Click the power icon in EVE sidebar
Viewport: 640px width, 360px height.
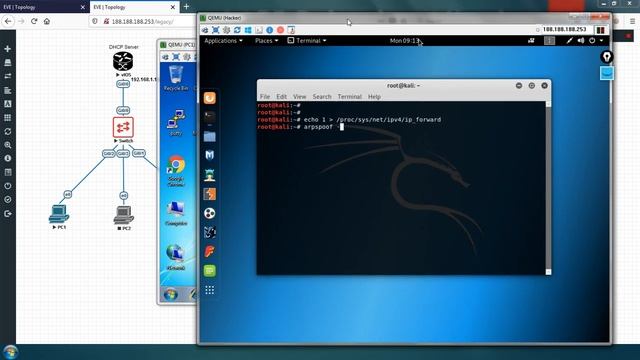tap(7, 186)
